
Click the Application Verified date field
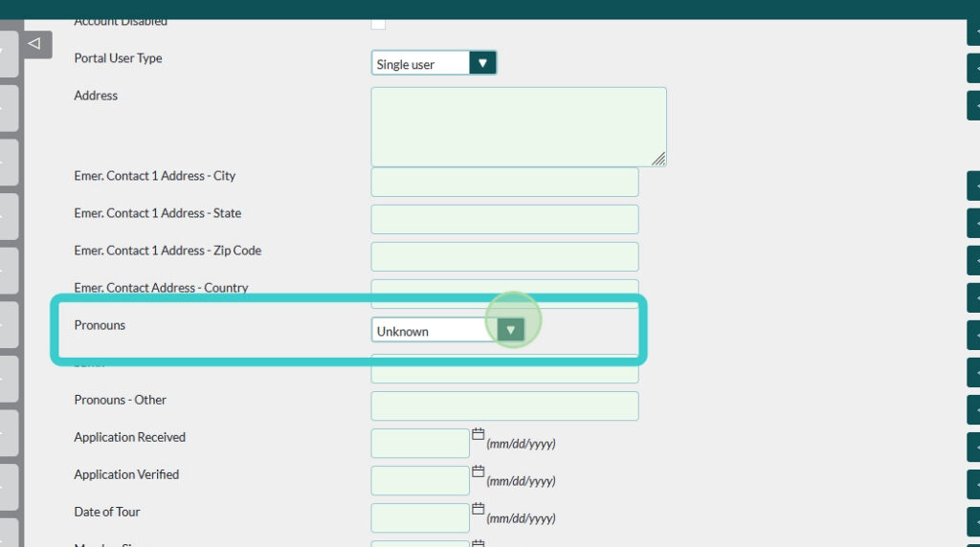(x=420, y=481)
